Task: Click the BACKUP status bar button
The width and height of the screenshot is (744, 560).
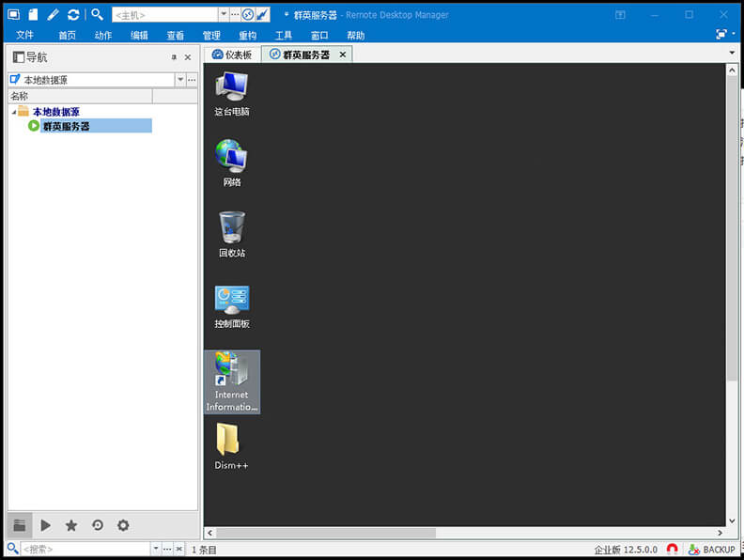Action: click(712, 549)
